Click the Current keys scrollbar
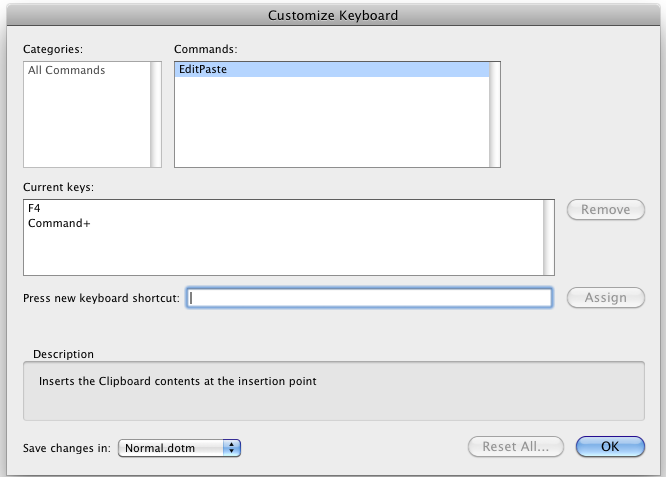666x477 pixels. tap(549, 237)
